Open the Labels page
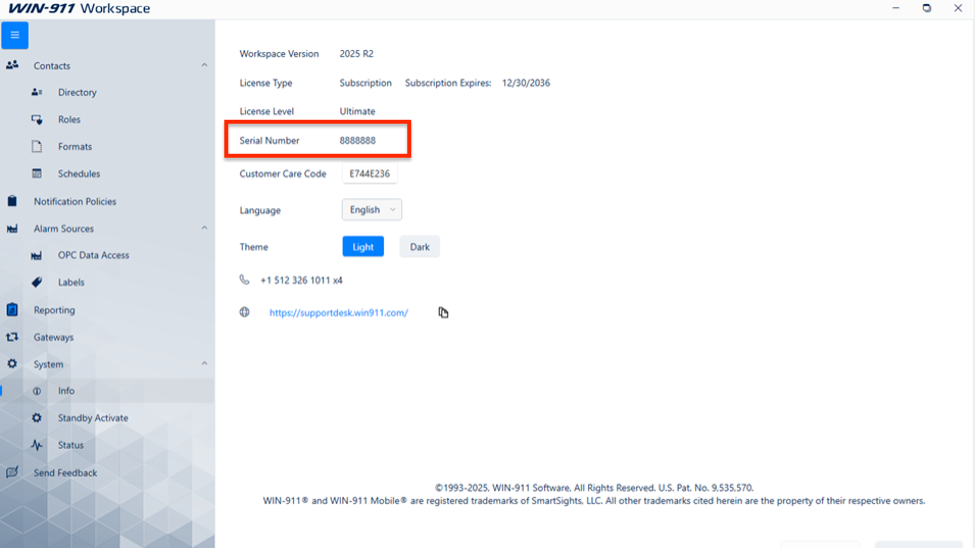Viewport: 979px width, 550px height. (x=71, y=282)
